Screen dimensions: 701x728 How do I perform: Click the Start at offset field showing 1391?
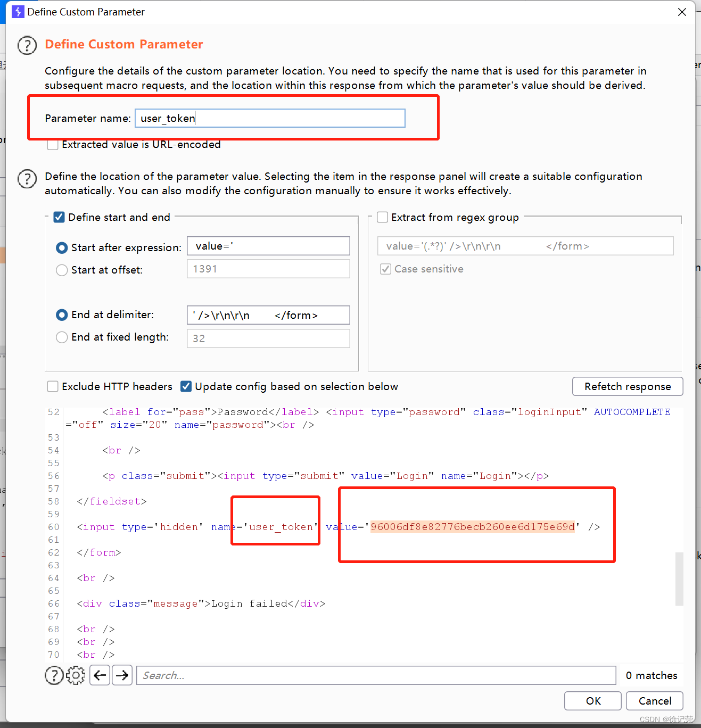point(268,269)
